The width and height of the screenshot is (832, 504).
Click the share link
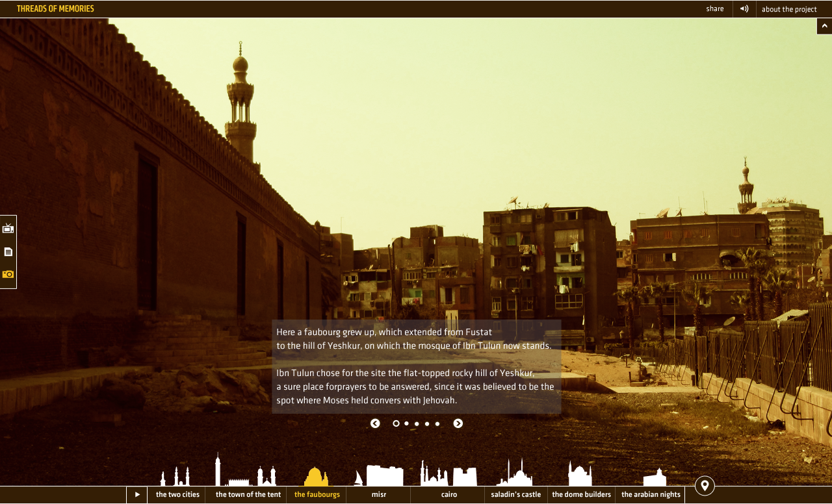[x=715, y=9]
